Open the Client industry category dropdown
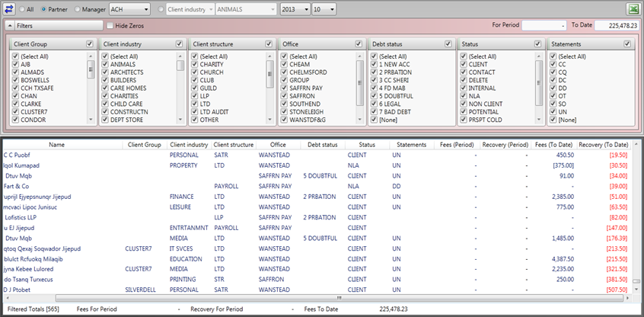The image size is (644, 317). [190, 9]
